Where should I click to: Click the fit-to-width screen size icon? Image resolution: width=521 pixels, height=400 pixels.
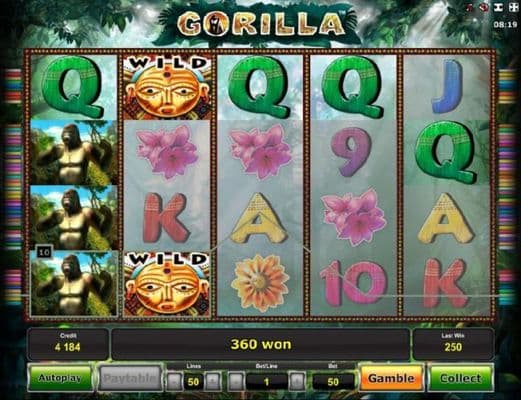point(498,8)
